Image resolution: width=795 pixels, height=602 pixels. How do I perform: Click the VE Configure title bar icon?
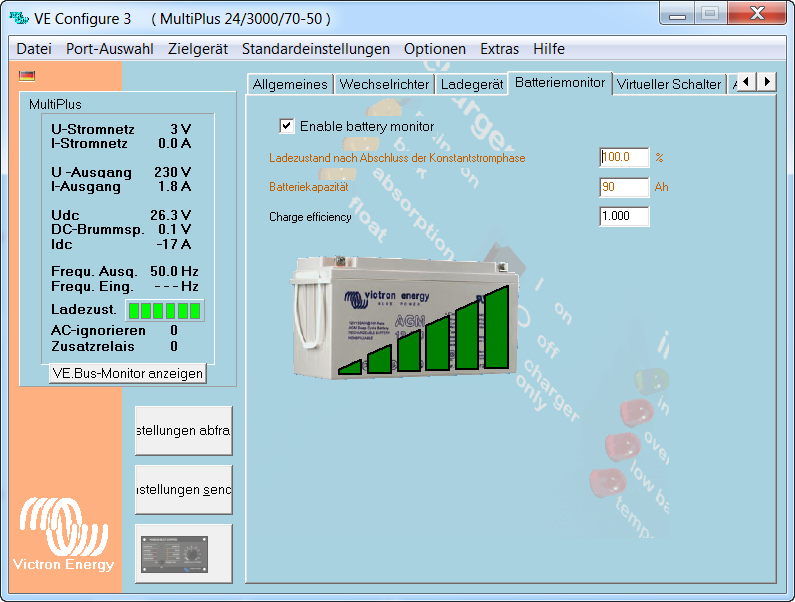18,18
